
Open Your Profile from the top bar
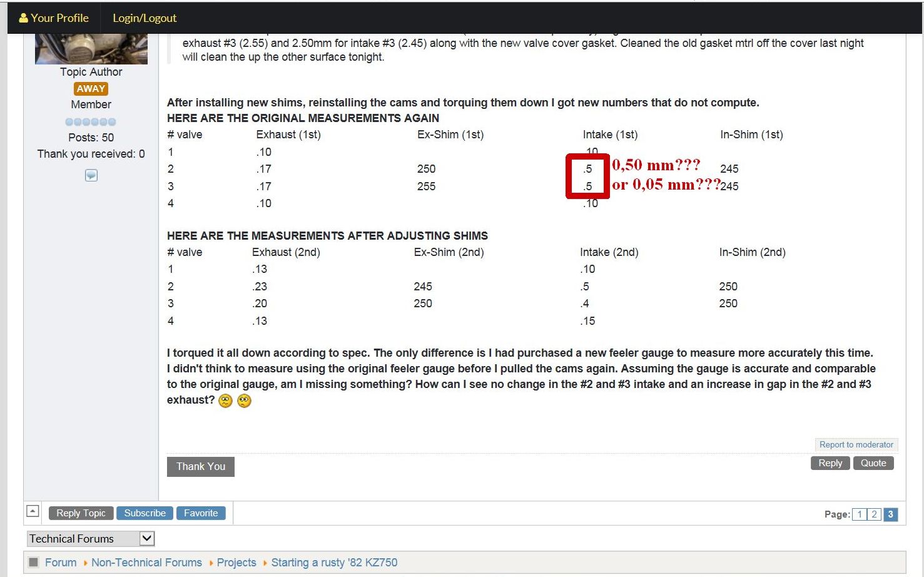(59, 18)
